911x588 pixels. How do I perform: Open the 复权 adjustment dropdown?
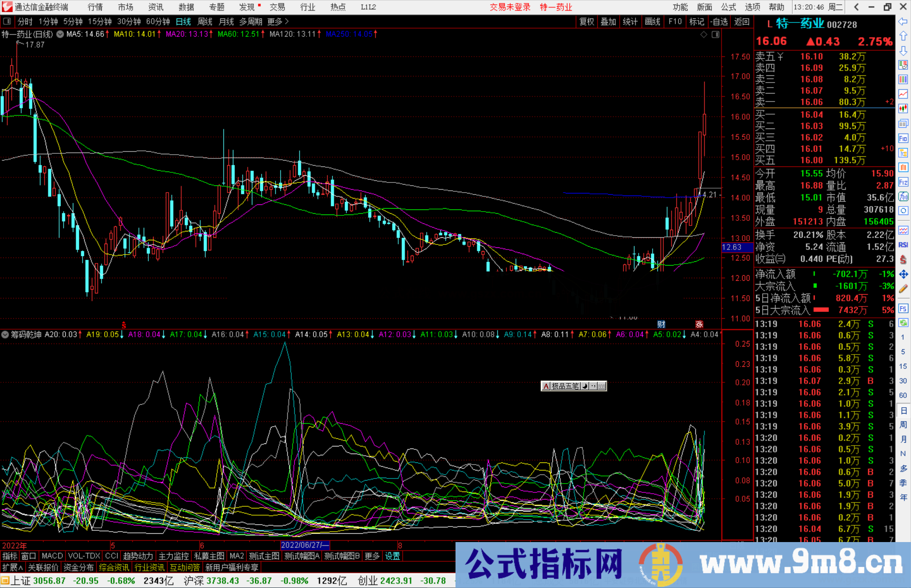[587, 21]
